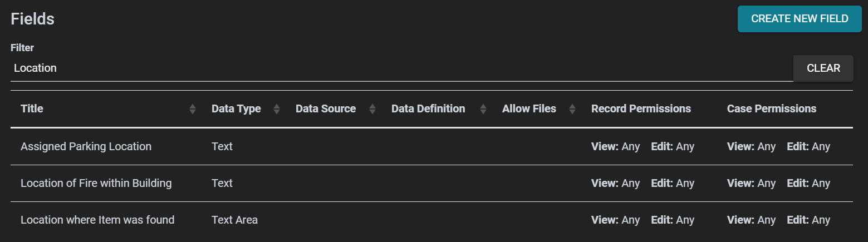868x242 pixels.
Task: Sort fields by Title column arrows
Action: coord(193,109)
